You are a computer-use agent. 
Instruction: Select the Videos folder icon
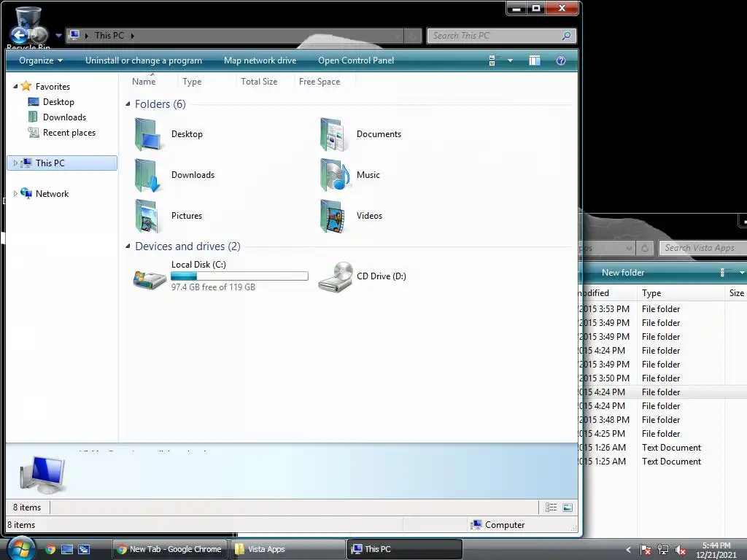[333, 216]
